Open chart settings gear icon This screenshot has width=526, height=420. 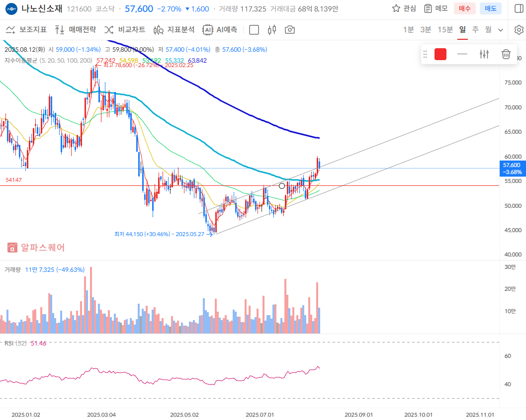(519, 30)
